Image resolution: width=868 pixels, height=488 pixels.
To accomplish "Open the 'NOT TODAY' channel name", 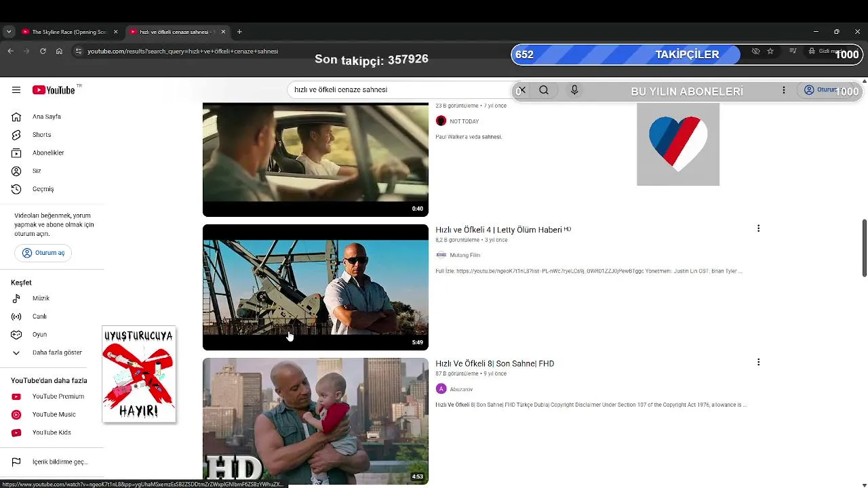I will pos(465,121).
